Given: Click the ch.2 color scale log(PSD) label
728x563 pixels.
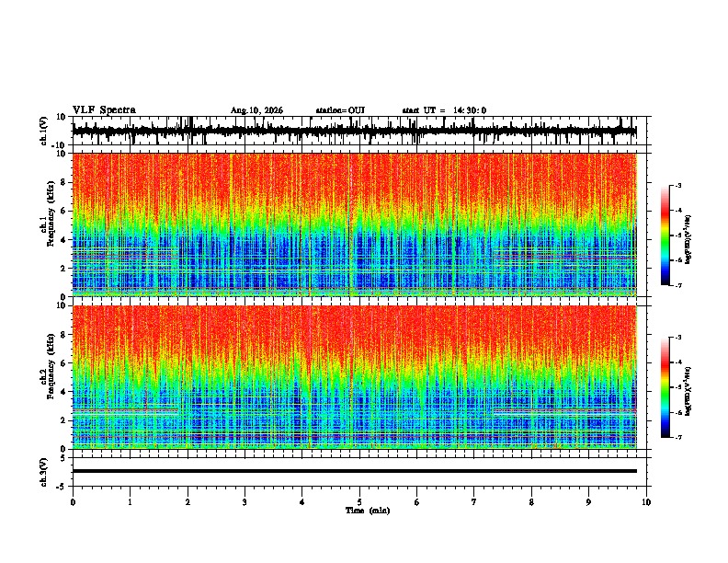Looking at the screenshot, I should (688, 392).
